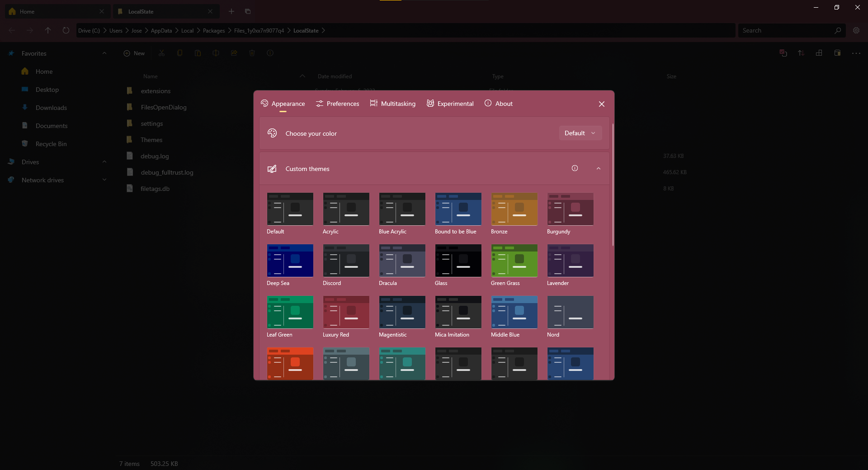Collapse the Drives sidebar section
868x470 pixels.
[x=104, y=161]
